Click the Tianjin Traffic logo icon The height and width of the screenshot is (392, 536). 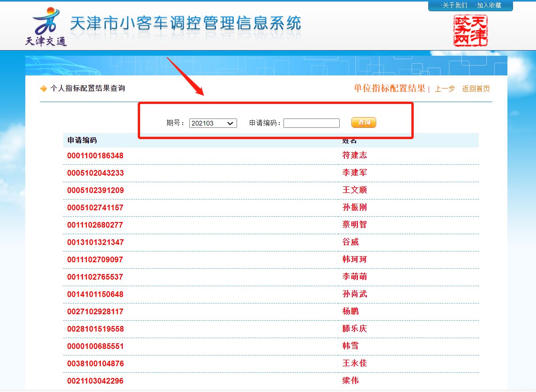coord(46,27)
